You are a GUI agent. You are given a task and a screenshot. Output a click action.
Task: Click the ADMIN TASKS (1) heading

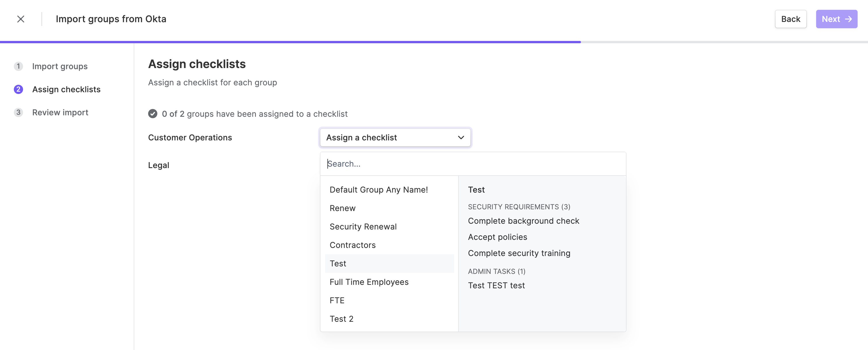pyautogui.click(x=496, y=271)
